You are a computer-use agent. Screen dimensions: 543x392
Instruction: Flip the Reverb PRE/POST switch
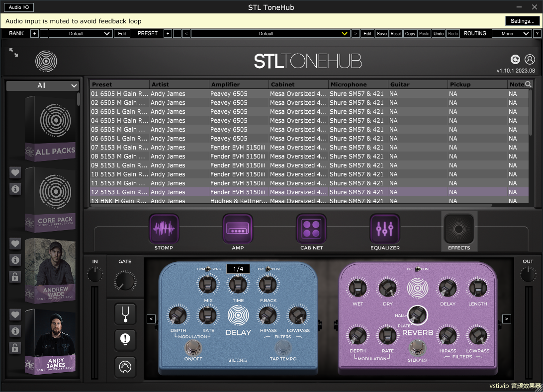418,269
